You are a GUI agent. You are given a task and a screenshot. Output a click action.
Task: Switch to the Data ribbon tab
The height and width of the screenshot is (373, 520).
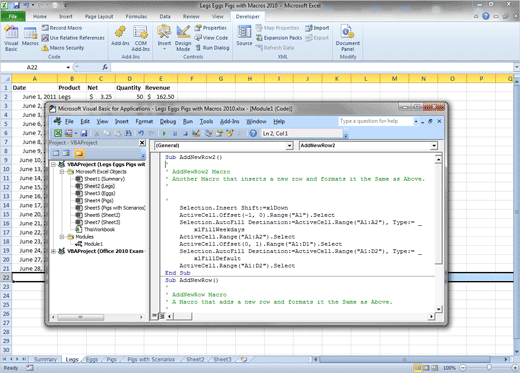165,16
